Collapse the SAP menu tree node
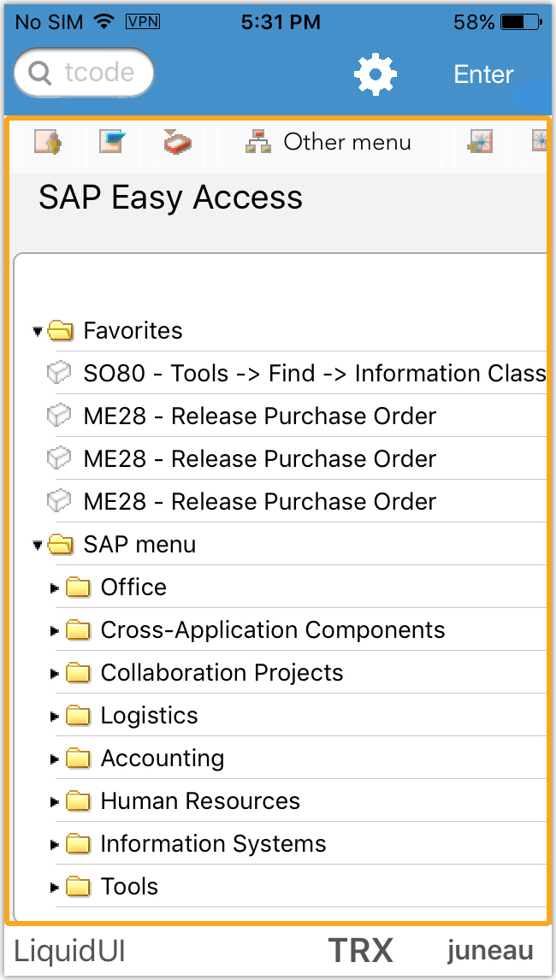 tap(38, 545)
